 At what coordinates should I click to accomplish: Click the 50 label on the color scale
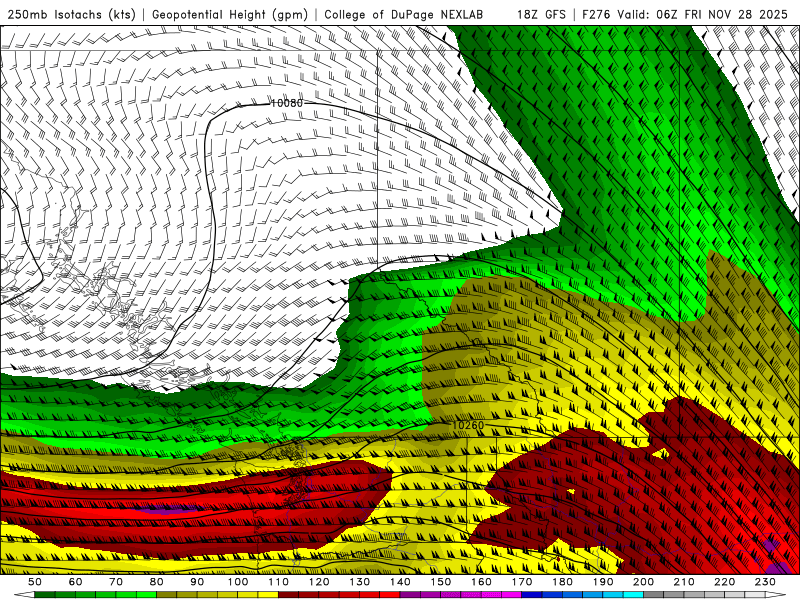coord(35,582)
